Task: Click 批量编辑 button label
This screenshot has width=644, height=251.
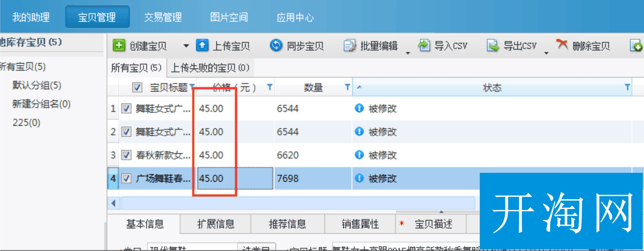Action: (379, 46)
